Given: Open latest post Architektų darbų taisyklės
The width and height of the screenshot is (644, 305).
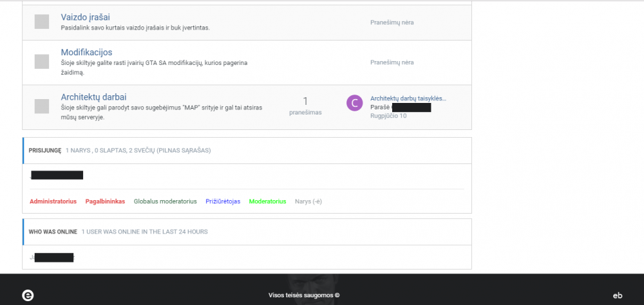Looking at the screenshot, I should pos(408,98).
